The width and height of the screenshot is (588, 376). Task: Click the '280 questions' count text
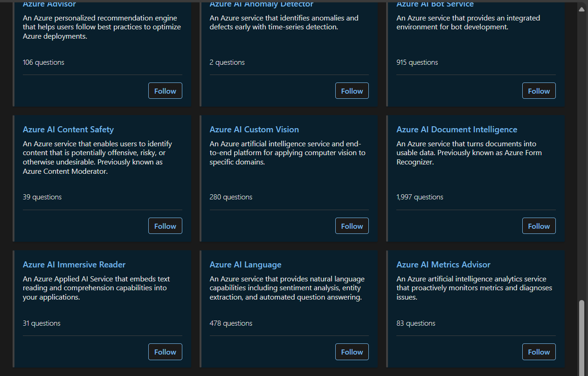231,197
